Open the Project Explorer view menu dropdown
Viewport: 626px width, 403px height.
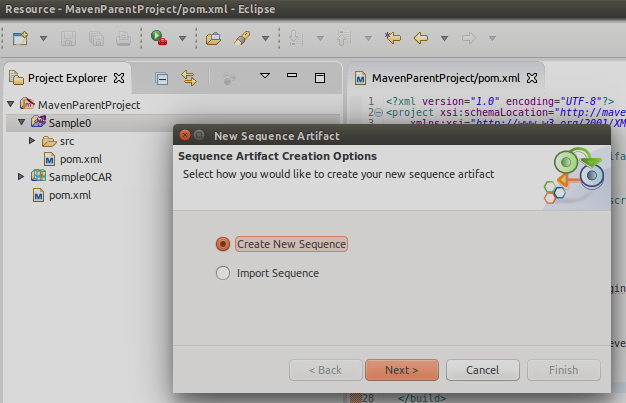(x=265, y=77)
